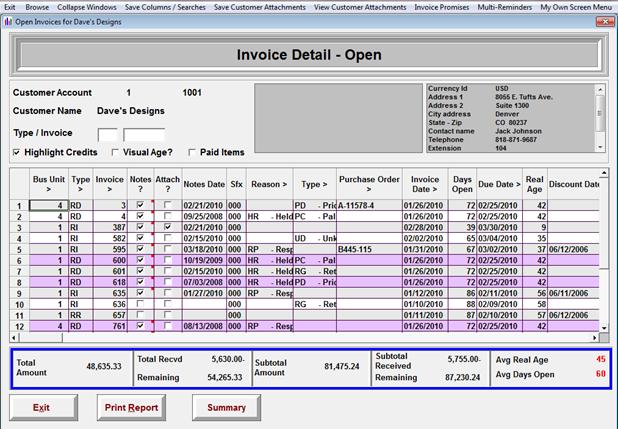The height and width of the screenshot is (429, 618).
Task: Select row 1 header in grid
Action: [x=19, y=205]
